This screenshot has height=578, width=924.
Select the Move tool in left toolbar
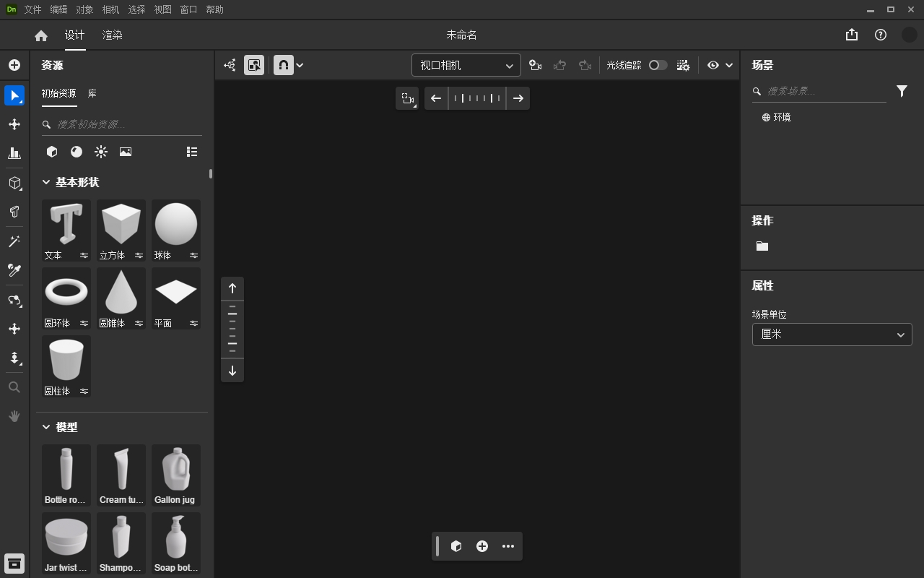pyautogui.click(x=14, y=124)
